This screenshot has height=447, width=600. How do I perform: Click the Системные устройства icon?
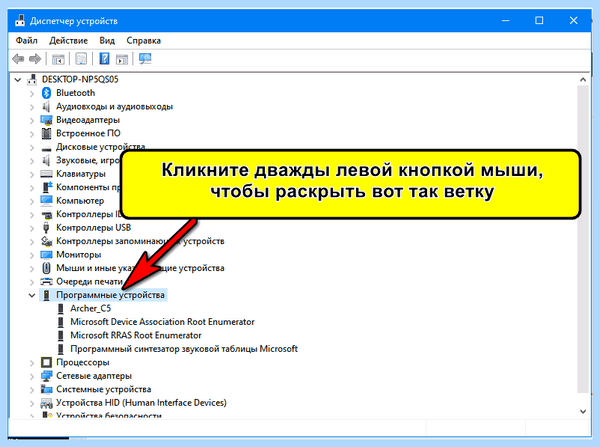pos(46,389)
